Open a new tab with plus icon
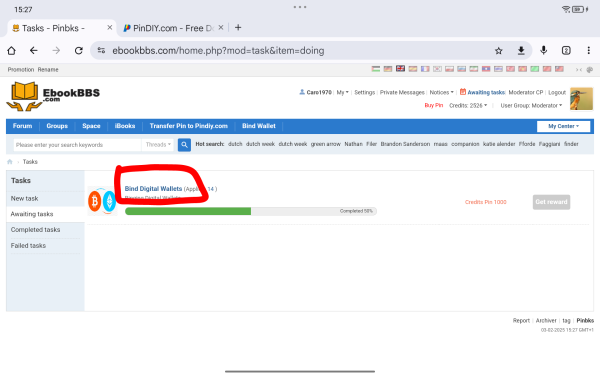Screen dimensions: 600x375 pyautogui.click(x=238, y=28)
